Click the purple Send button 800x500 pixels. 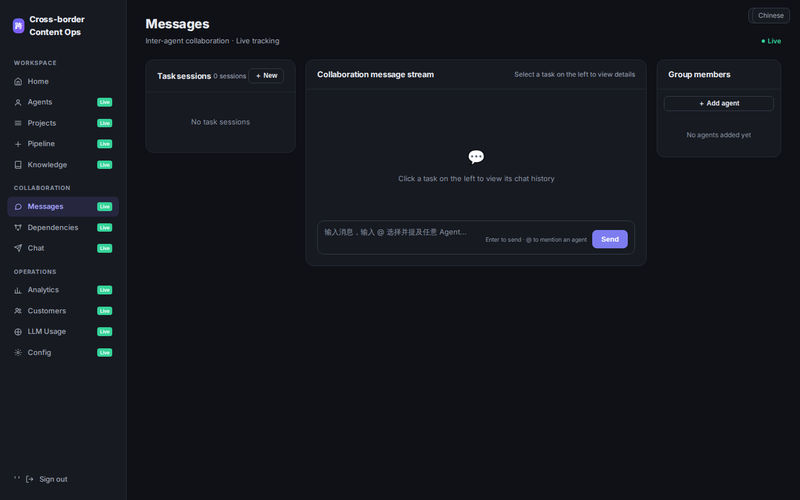click(610, 239)
